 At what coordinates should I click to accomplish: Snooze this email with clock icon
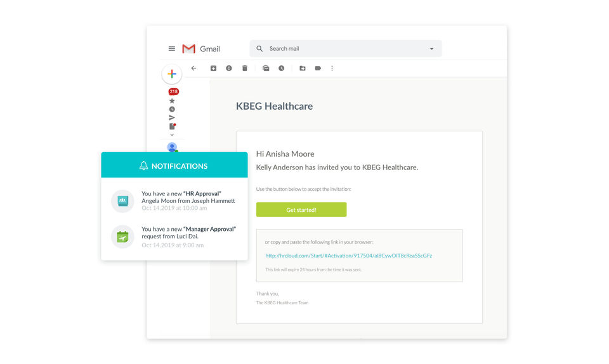[x=281, y=68]
